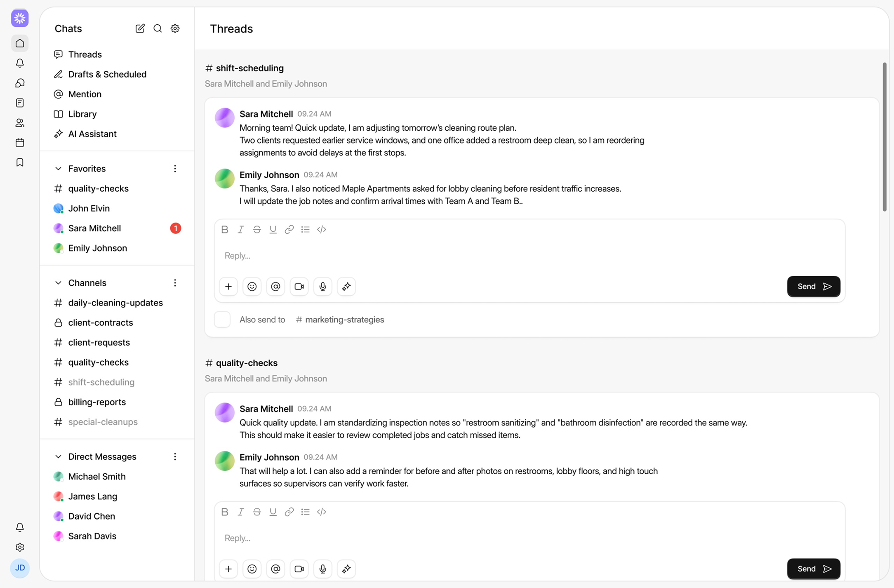Open the Channels overflow menu

(175, 282)
